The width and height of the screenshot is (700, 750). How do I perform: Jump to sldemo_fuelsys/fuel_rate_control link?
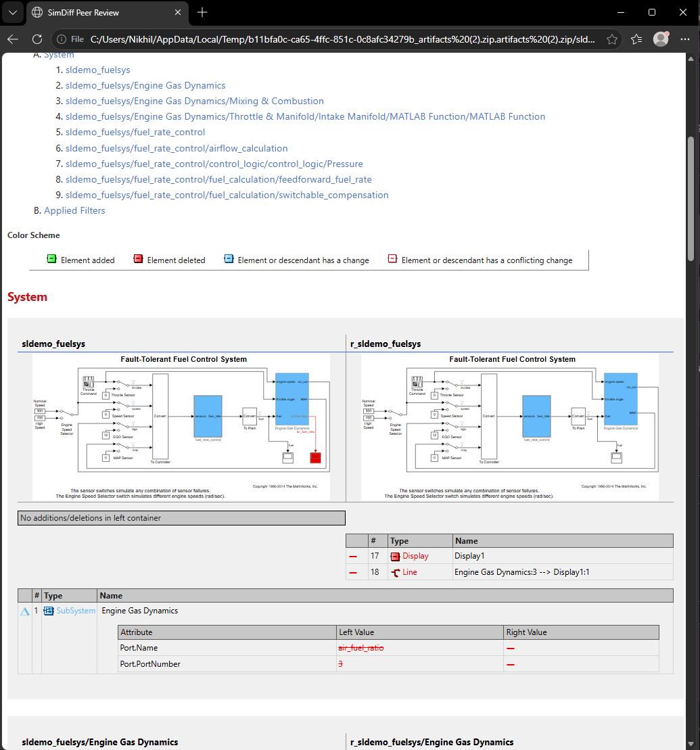[x=135, y=132]
